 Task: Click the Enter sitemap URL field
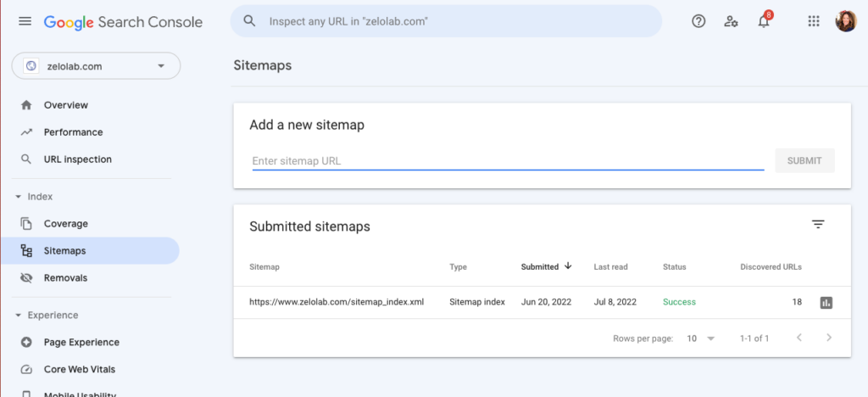(508, 161)
